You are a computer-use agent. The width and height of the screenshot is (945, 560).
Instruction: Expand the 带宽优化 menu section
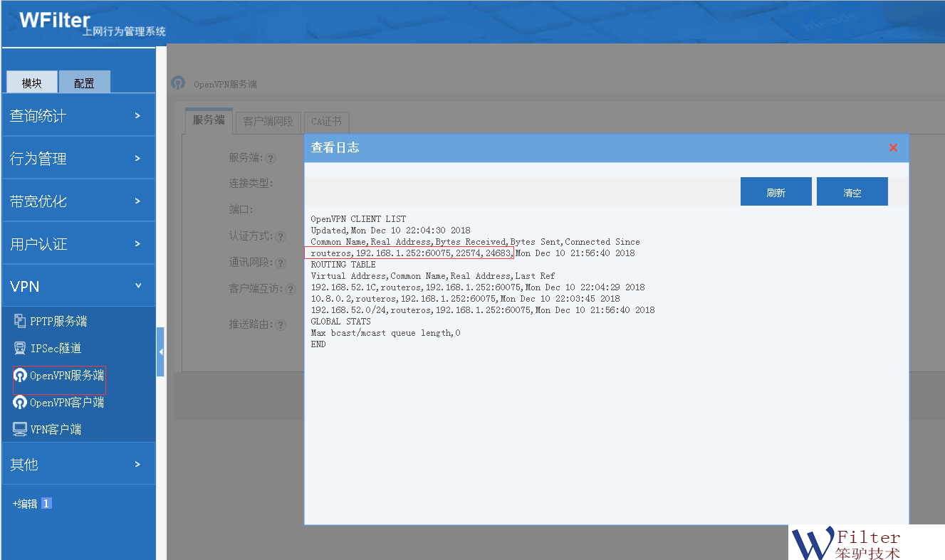pyautogui.click(x=78, y=201)
